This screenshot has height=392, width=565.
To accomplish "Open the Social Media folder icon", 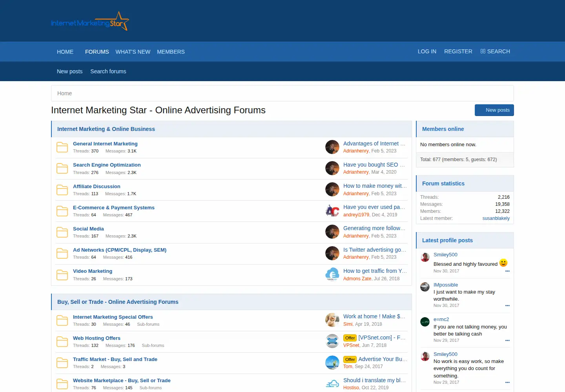I will click(62, 232).
